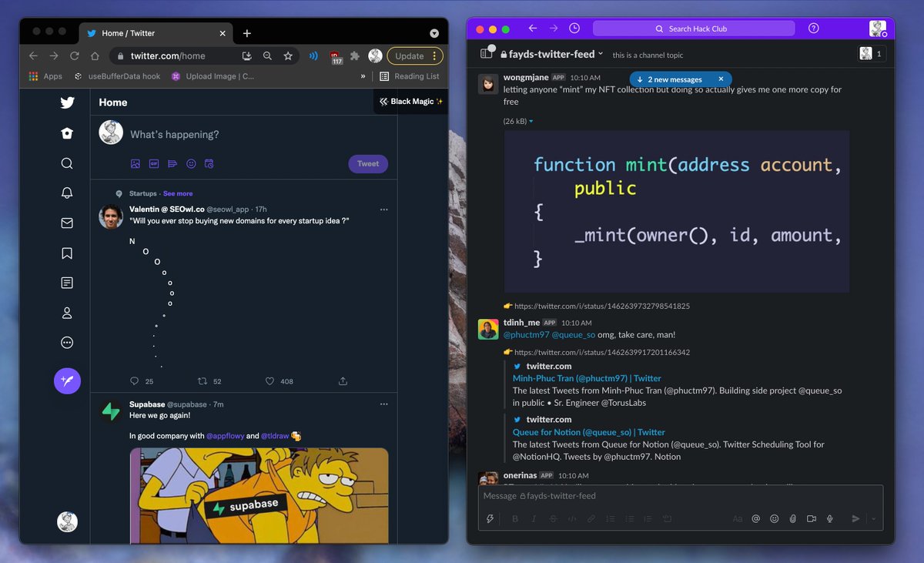Open Slack history clock icon

coord(574,28)
